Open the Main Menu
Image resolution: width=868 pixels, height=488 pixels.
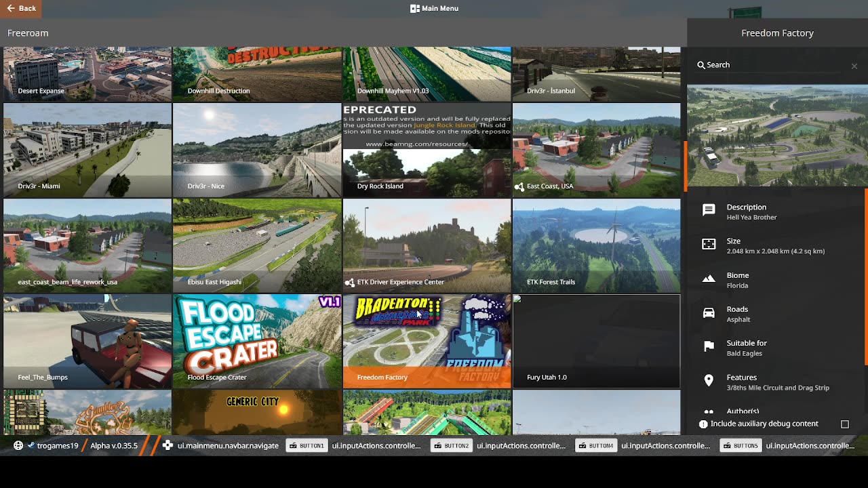(434, 8)
